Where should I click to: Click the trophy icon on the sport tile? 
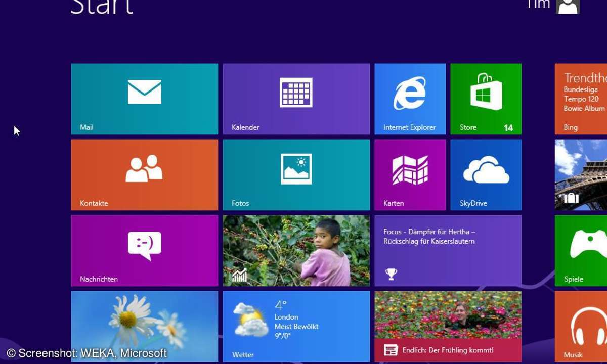(391, 274)
